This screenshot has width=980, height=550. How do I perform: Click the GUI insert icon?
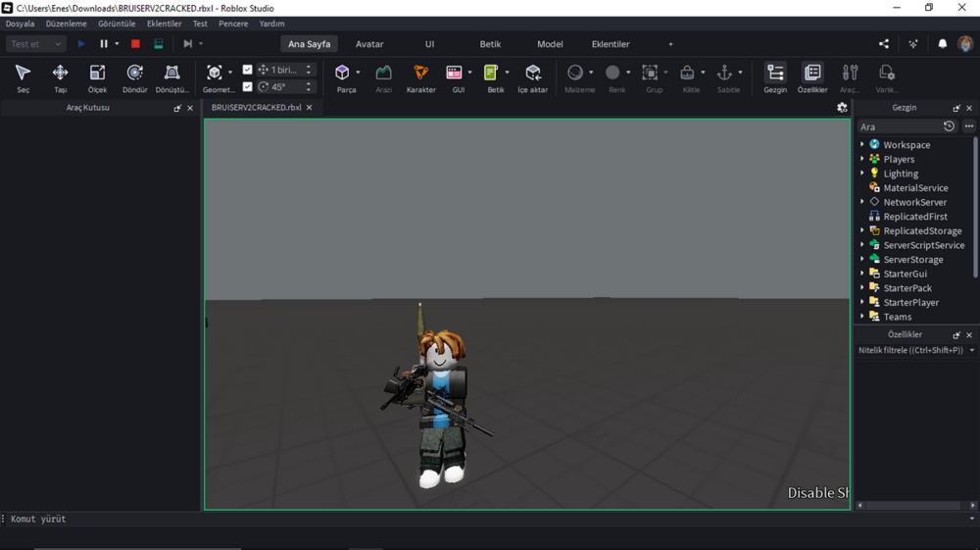[455, 73]
